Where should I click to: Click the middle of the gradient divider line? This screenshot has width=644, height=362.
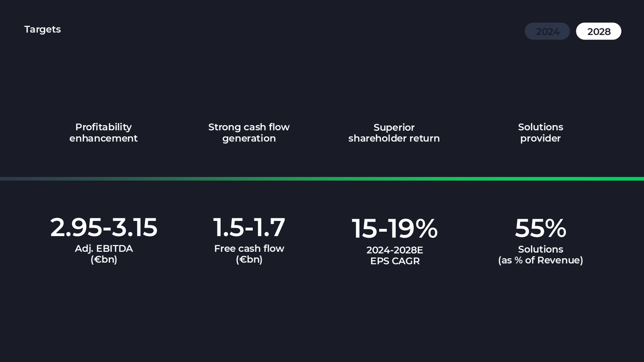click(322, 179)
